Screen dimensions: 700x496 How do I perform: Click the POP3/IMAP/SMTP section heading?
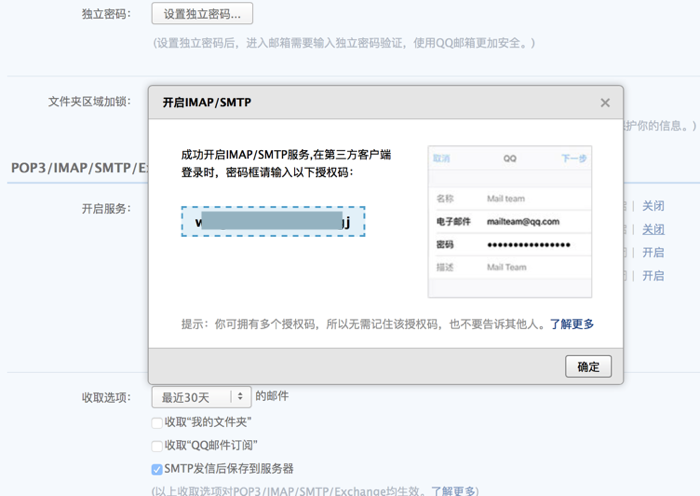79,168
